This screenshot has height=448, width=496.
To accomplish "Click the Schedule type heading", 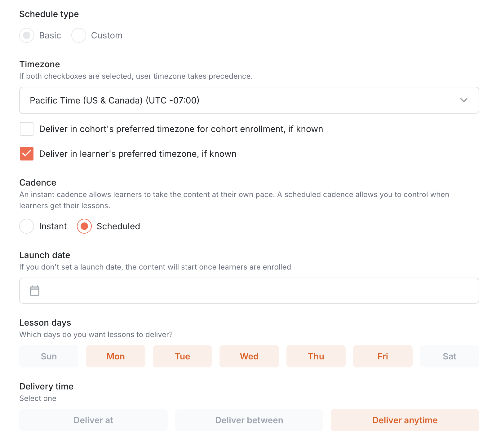I will [49, 14].
